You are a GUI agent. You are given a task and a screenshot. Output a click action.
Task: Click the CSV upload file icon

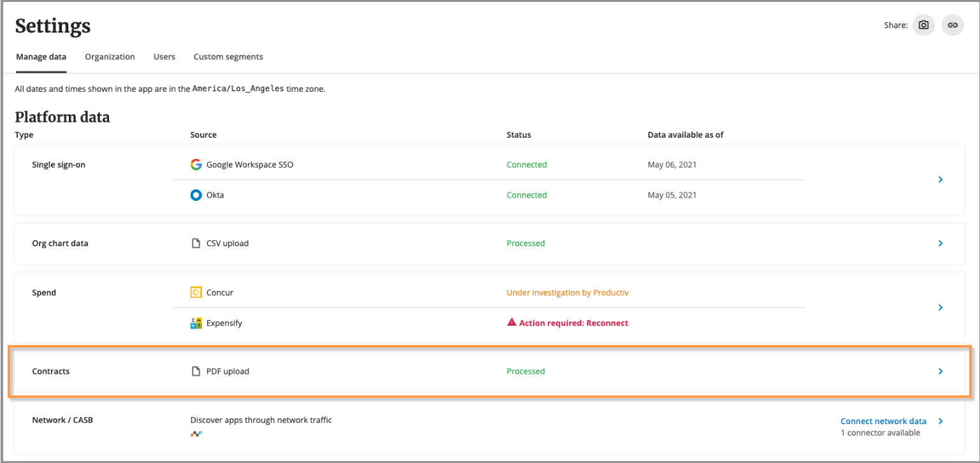196,244
